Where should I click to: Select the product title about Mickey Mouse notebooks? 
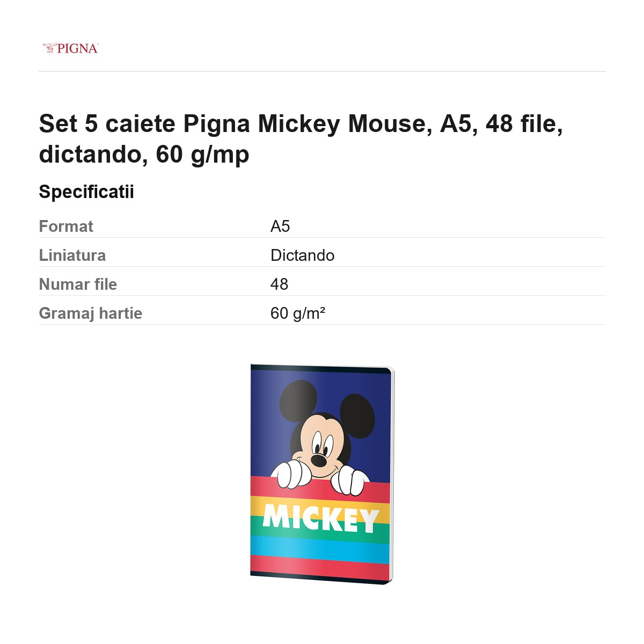pyautogui.click(x=301, y=139)
